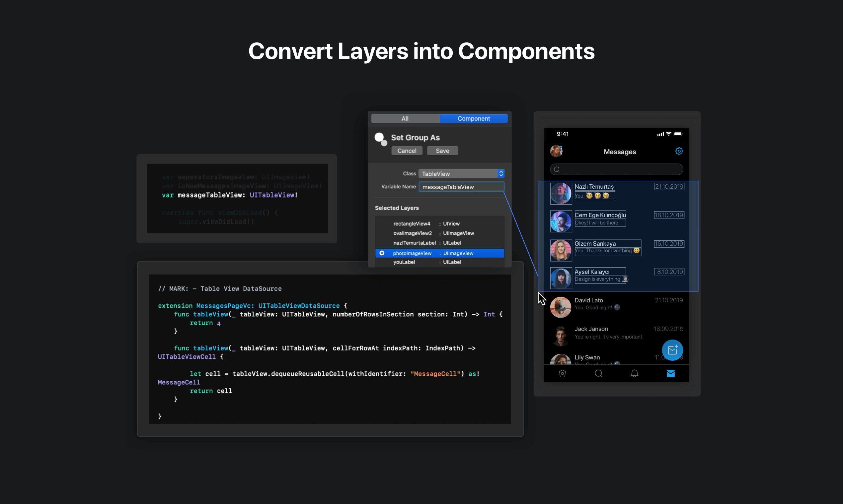Open the David Lato conversation name

(589, 300)
